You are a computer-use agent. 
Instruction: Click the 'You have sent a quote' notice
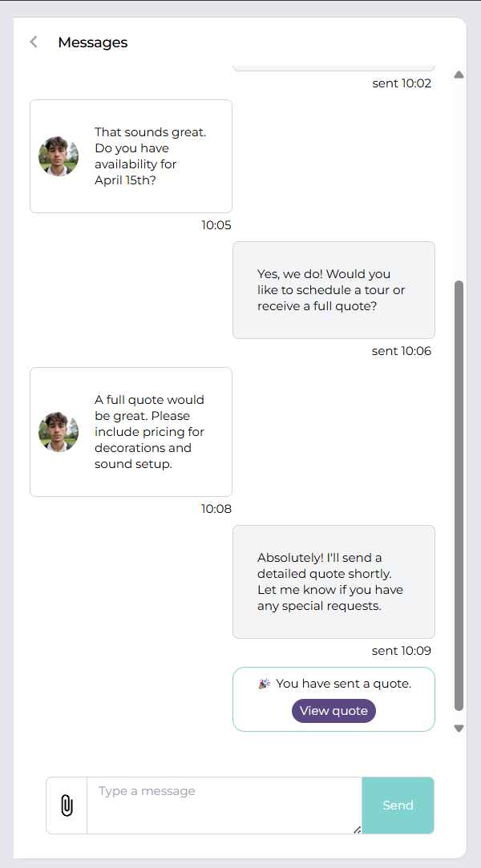tap(333, 699)
